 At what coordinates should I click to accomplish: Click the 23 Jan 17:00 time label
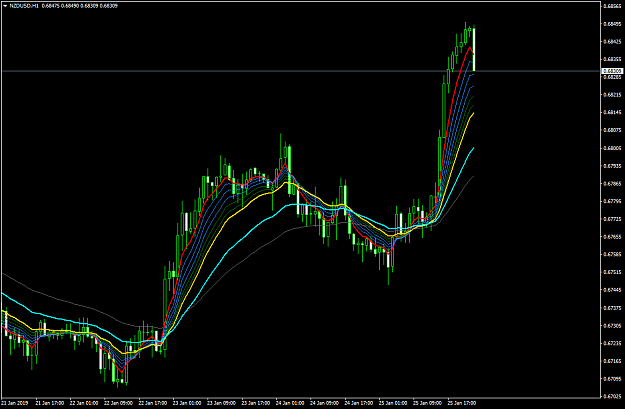tap(256, 403)
